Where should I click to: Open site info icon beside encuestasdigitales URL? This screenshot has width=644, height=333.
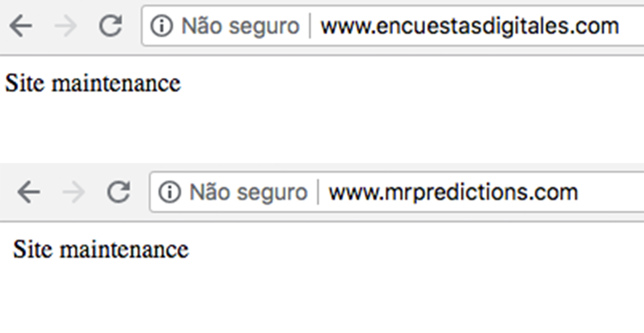(x=161, y=26)
